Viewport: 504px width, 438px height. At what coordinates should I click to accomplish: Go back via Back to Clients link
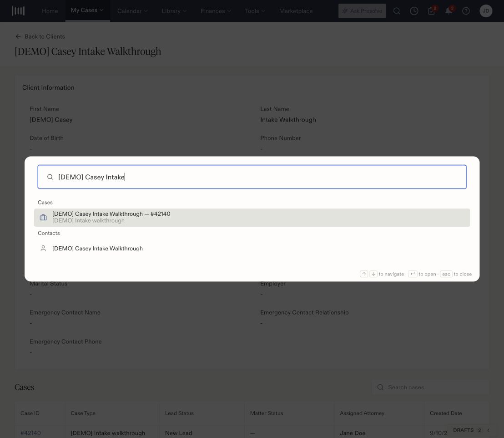(x=40, y=36)
